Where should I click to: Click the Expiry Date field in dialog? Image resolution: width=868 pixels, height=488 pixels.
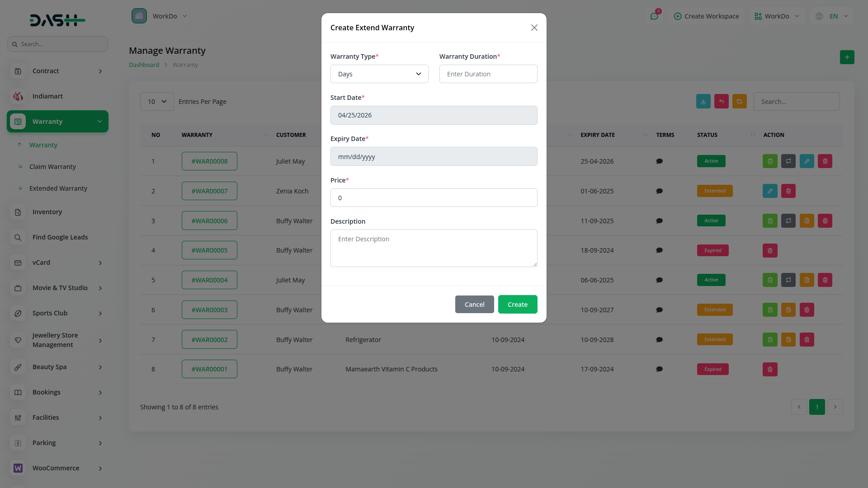(434, 157)
